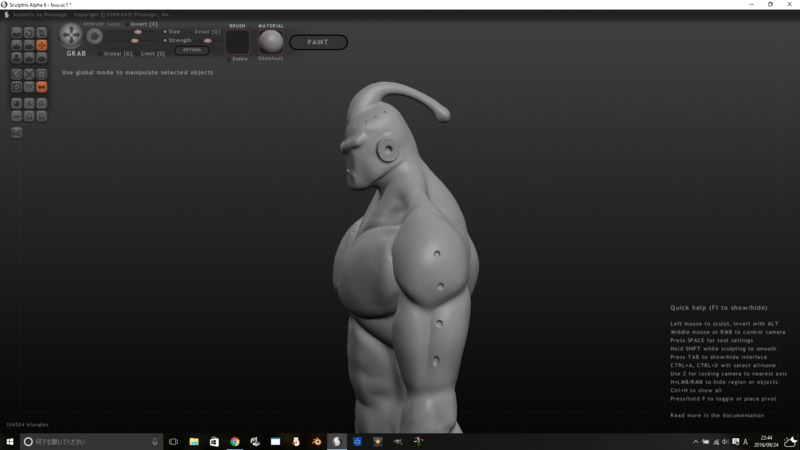Toggle Limit [S]
This screenshot has height=450, width=800.
pos(150,54)
